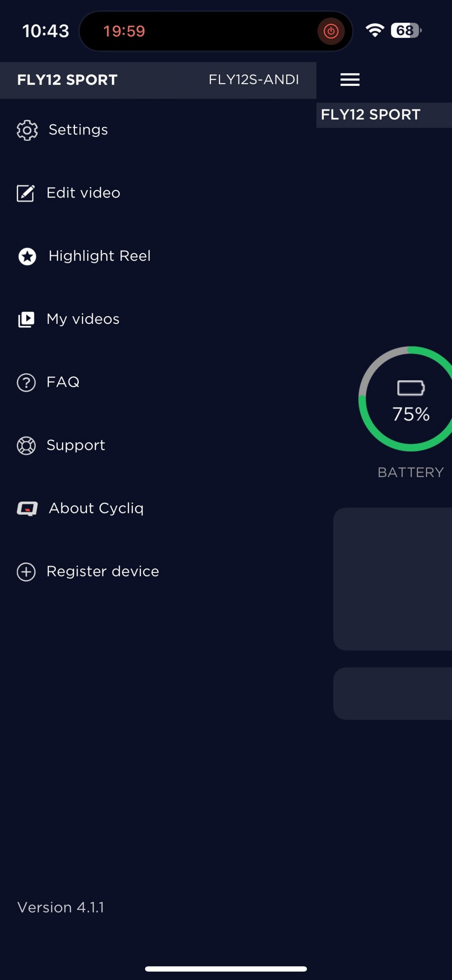452x980 pixels.
Task: Tap the red power timer icon
Action: coord(331,31)
